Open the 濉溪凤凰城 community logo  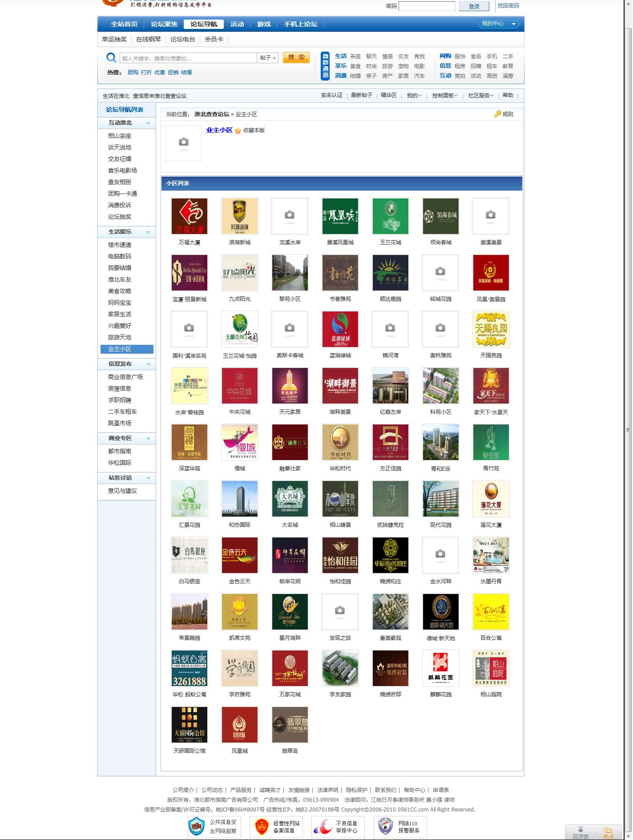(x=340, y=216)
